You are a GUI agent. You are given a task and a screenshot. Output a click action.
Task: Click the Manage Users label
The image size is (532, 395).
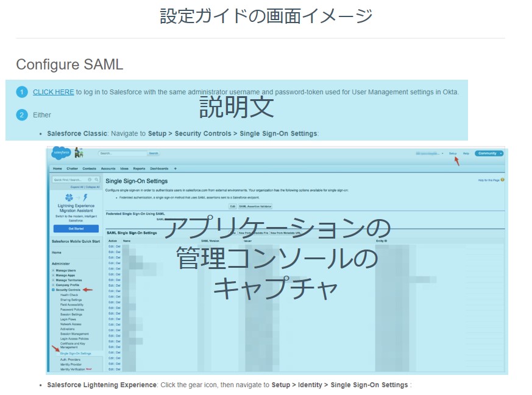(66, 270)
